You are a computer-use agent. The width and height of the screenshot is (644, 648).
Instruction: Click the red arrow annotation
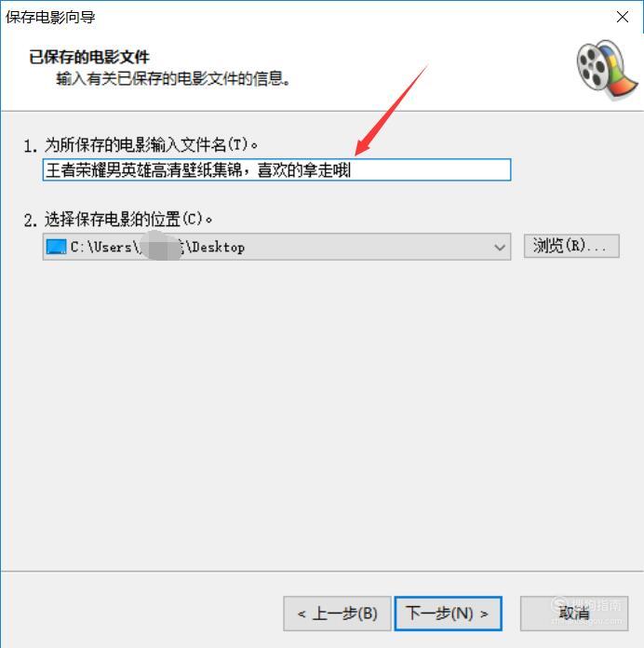click(x=391, y=111)
